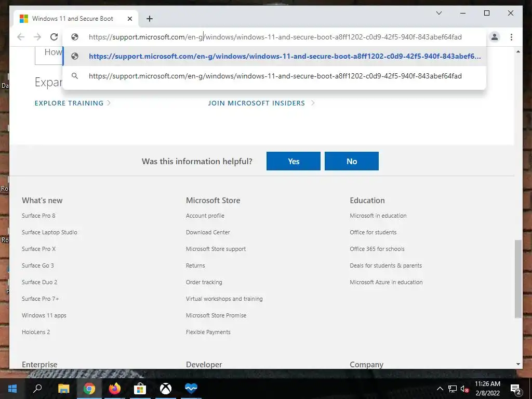Open the Account profile link

pyautogui.click(x=205, y=216)
